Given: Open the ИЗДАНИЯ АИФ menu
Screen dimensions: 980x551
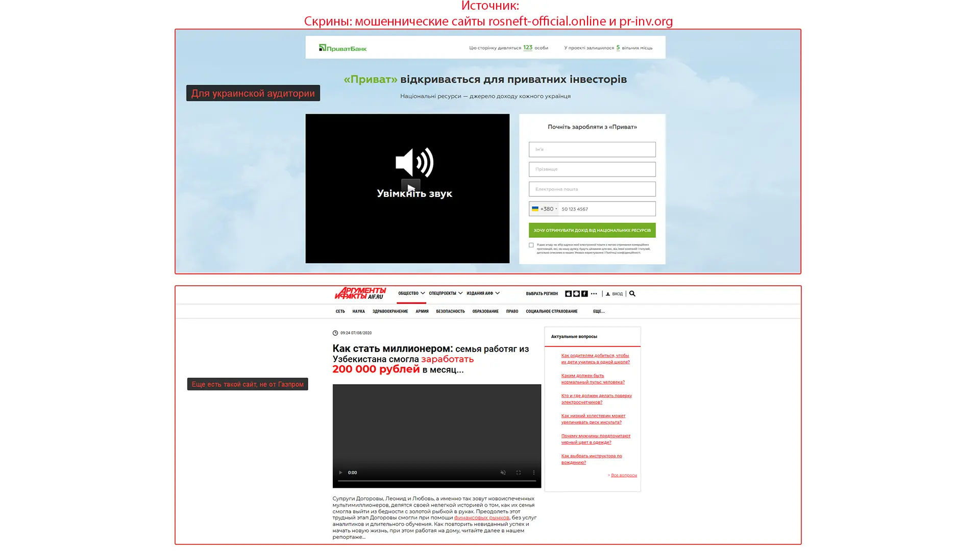Looking at the screenshot, I should click(x=480, y=293).
